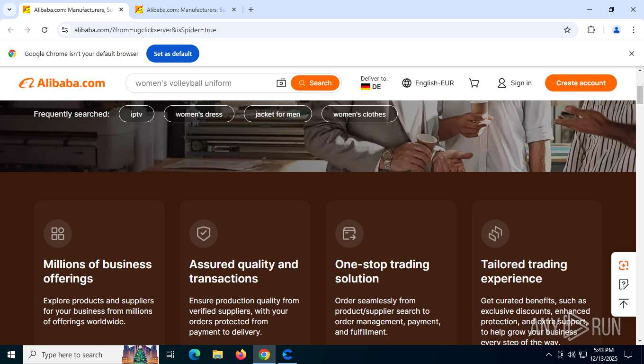
Task: Open the floating sidebar scan assistant icon
Action: 624,265
